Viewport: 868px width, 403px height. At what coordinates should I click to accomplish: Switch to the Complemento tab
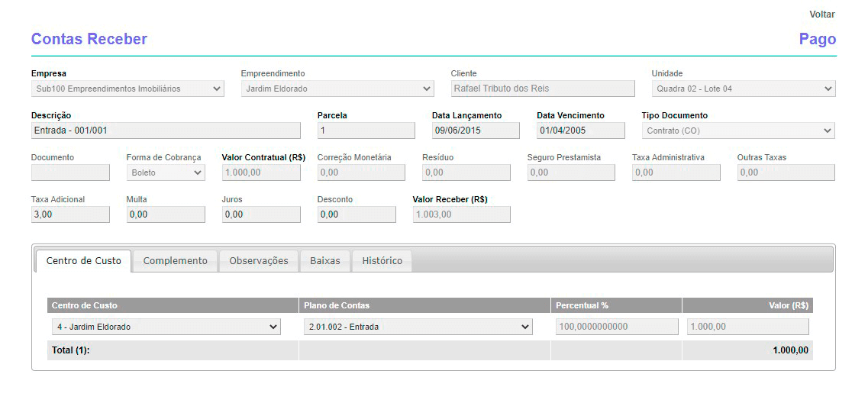click(x=175, y=261)
